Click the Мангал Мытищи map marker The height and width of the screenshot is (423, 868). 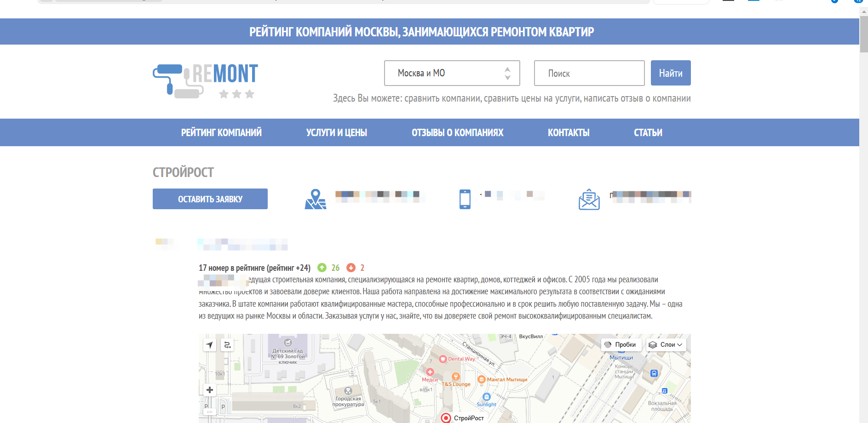coord(482,379)
